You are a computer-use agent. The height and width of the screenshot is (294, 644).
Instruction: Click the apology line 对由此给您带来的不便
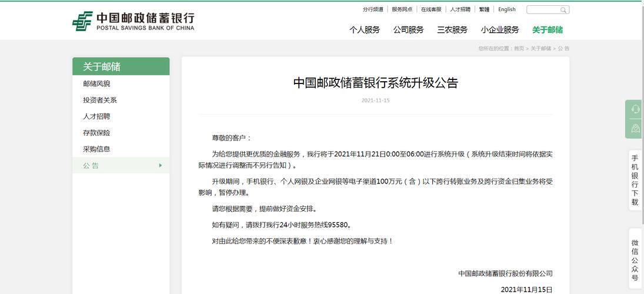[x=303, y=241]
